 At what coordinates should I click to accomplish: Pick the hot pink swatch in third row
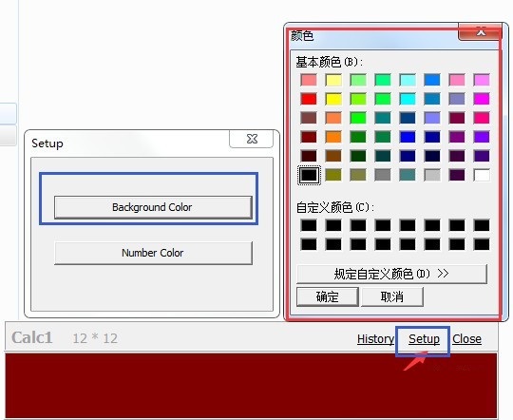(482, 118)
